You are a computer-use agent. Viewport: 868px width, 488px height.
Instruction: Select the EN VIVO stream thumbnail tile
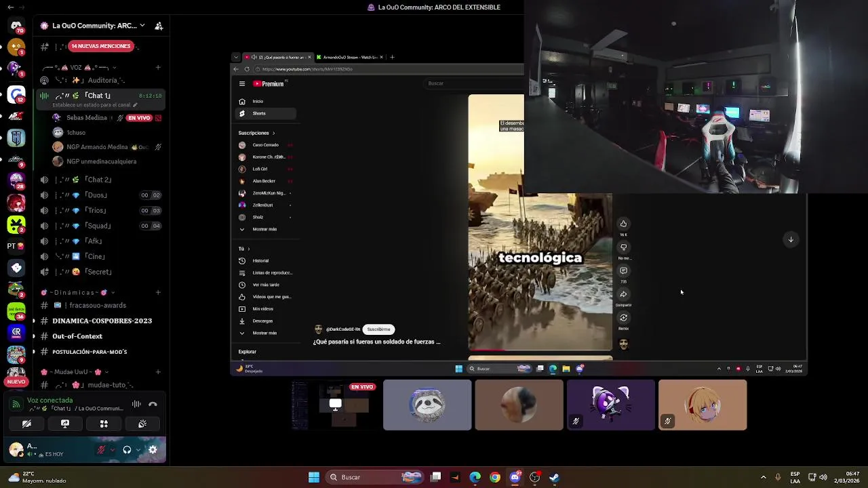[335, 405]
